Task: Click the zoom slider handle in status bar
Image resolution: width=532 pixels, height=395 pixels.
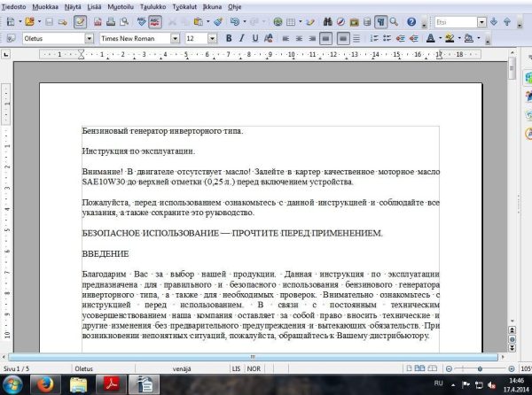Action: coord(480,368)
